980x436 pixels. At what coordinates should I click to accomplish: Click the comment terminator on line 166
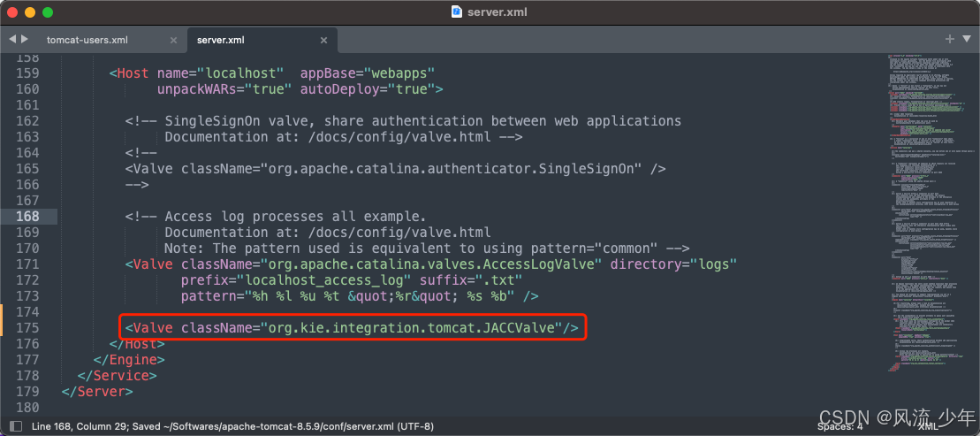(x=137, y=185)
